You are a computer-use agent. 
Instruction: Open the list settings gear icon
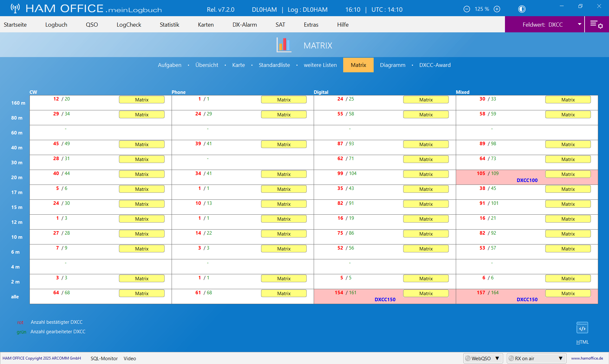pos(596,24)
